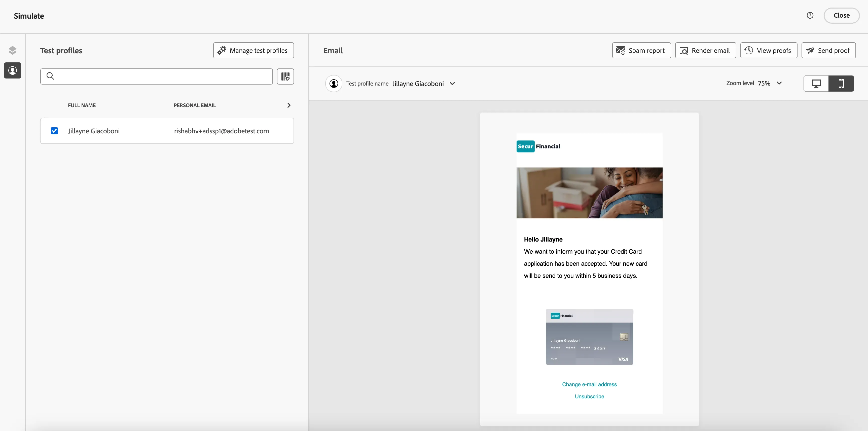This screenshot has width=868, height=431.
Task: Sort by the FULL NAME column header
Action: [82, 105]
